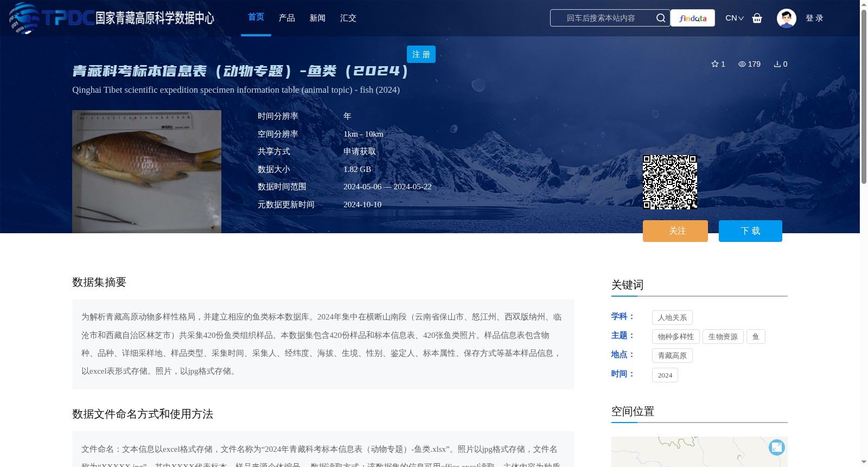Click the 学科 label in keywords

pos(623,317)
